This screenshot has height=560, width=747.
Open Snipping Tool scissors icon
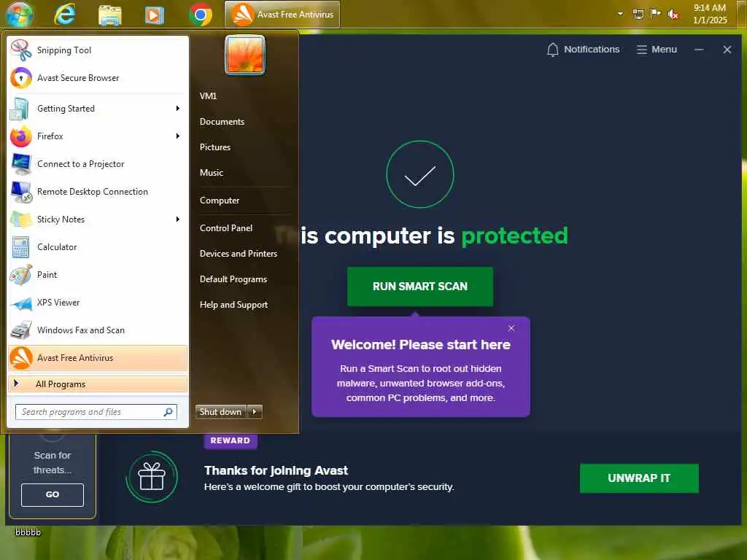point(21,50)
